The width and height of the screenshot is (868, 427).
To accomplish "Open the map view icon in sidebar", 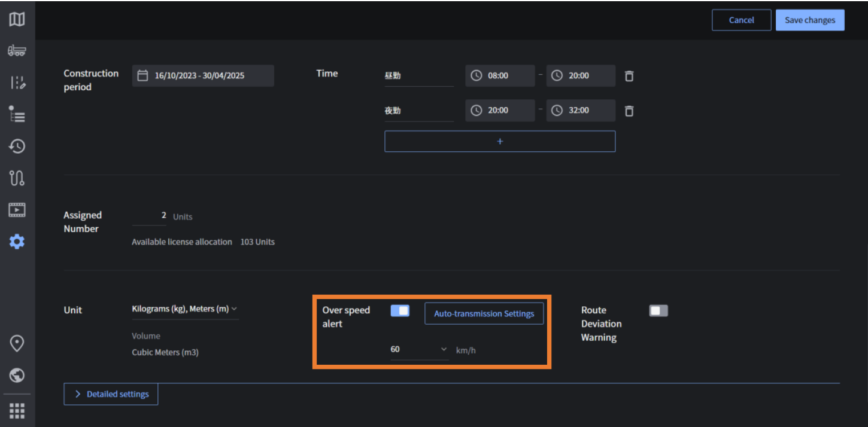I will click(x=17, y=20).
